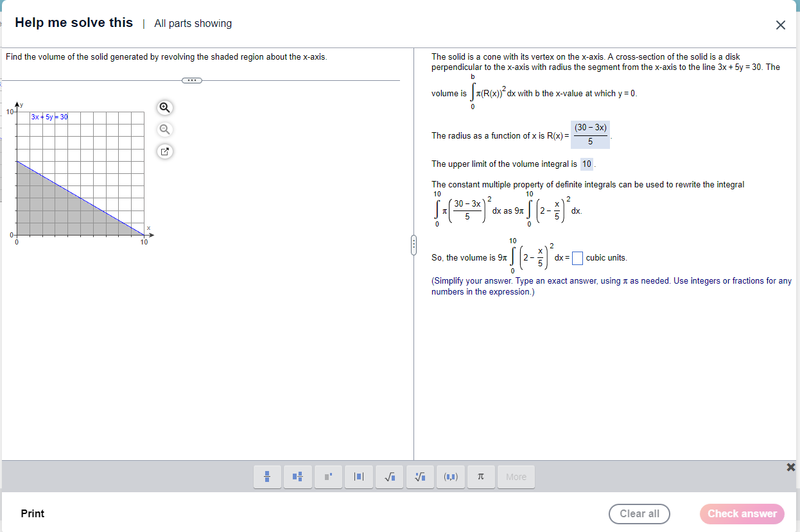
Task: Insert the pi symbol from the math toolbar
Action: [481, 477]
